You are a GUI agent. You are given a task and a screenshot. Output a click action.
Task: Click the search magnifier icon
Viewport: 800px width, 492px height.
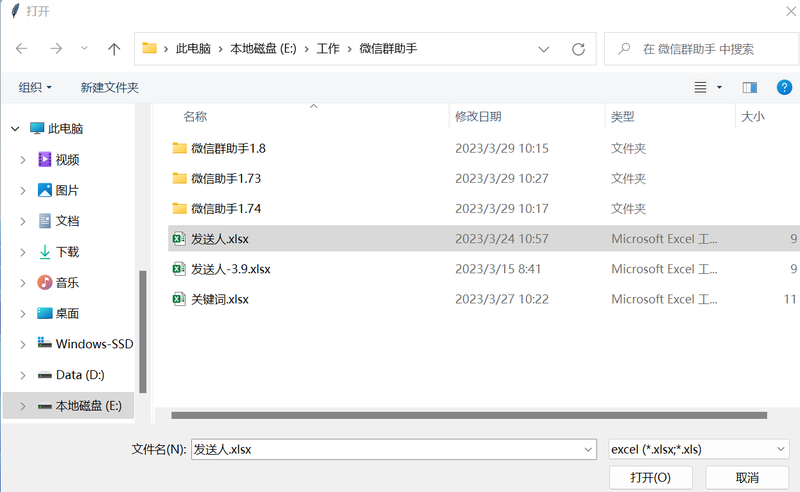[x=624, y=49]
